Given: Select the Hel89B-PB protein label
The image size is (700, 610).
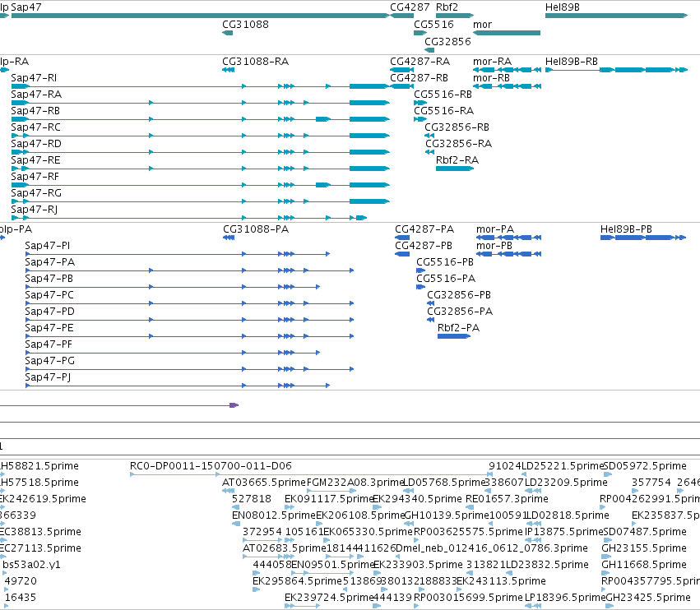Looking at the screenshot, I should (626, 229).
